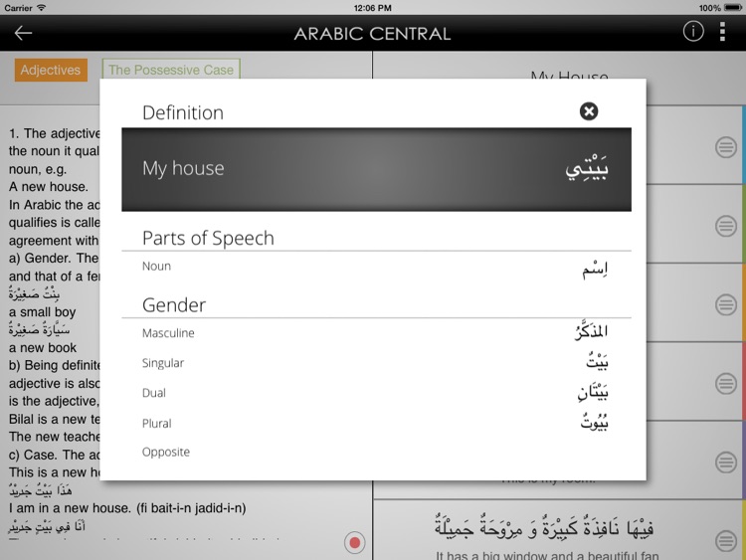
Task: Tap Wi-Fi icon in status bar
Action: [42, 8]
